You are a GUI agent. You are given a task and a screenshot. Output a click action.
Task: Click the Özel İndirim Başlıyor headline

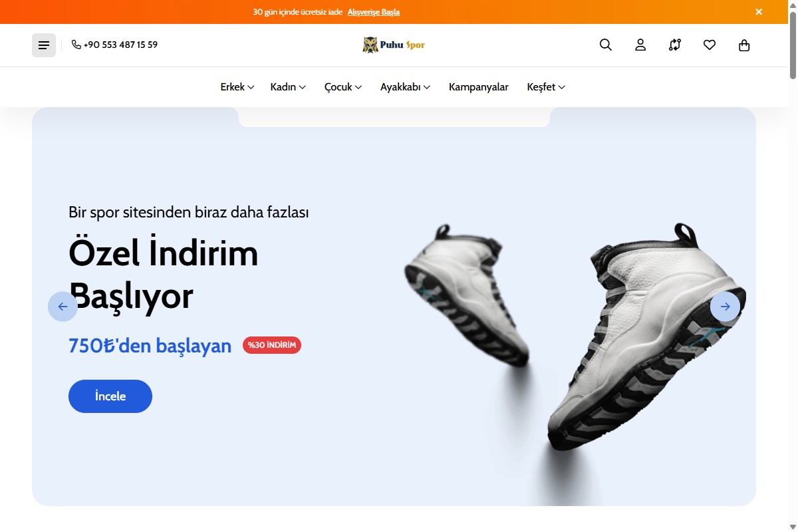click(164, 274)
